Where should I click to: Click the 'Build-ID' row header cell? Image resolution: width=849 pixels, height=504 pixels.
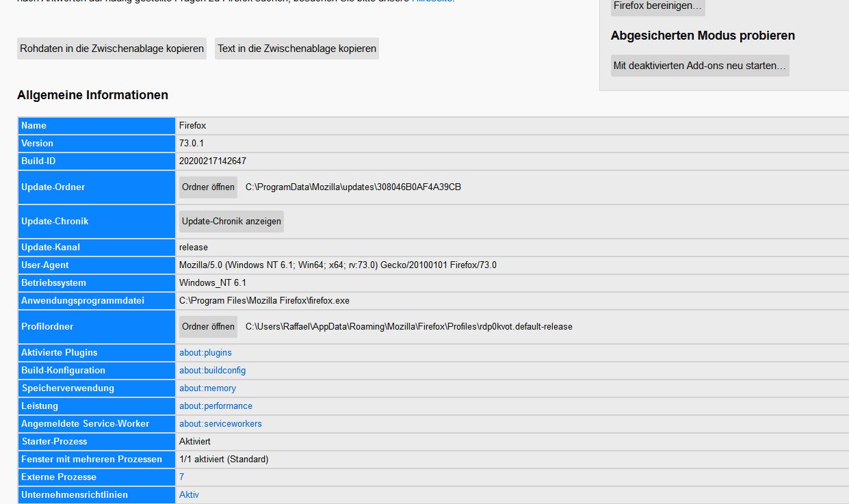97,161
